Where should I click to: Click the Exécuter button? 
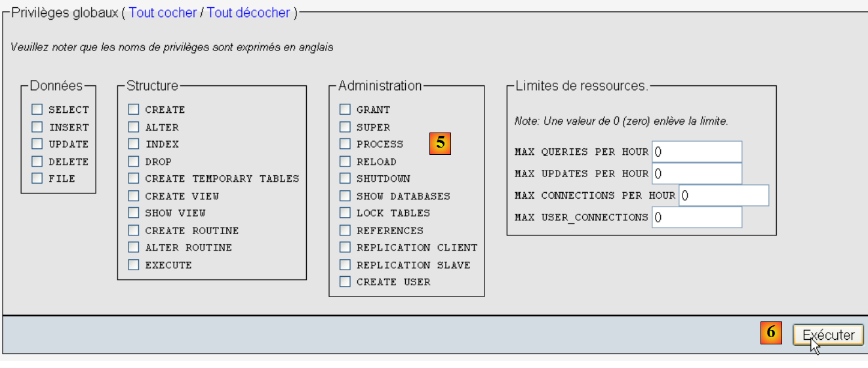828,335
